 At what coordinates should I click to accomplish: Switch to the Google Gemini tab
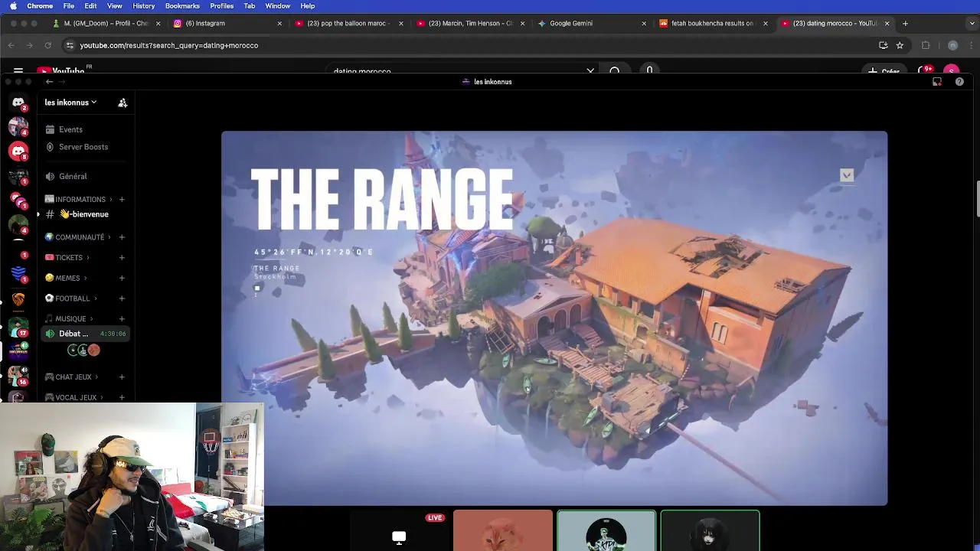click(593, 23)
